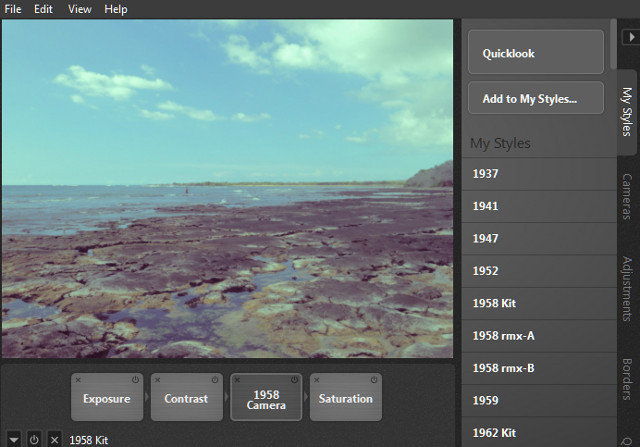Image resolution: width=640 pixels, height=447 pixels.
Task: Click the x icon beside 1958 Kit
Action: pyautogui.click(x=54, y=440)
